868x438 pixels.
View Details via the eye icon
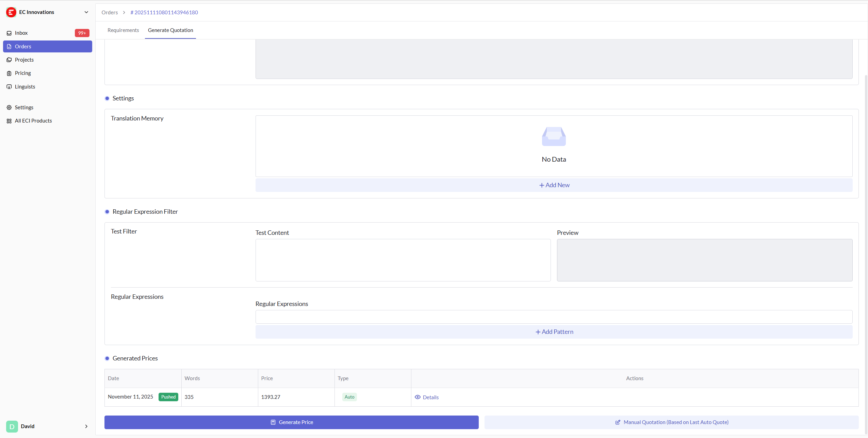[417, 397]
